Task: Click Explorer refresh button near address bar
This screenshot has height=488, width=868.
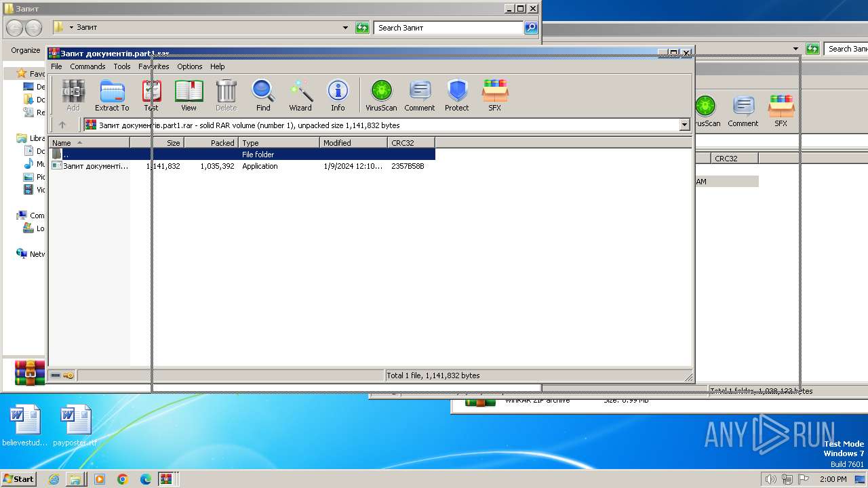Action: [363, 28]
